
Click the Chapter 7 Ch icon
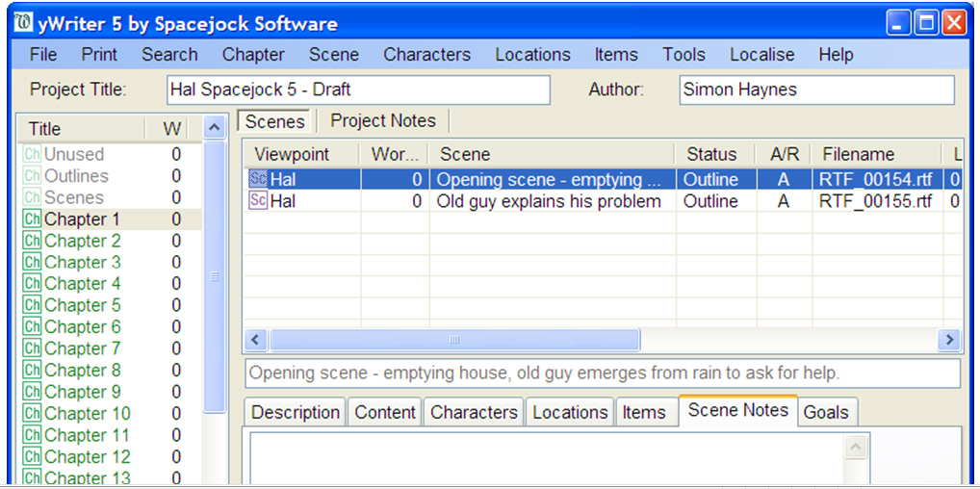click(32, 348)
